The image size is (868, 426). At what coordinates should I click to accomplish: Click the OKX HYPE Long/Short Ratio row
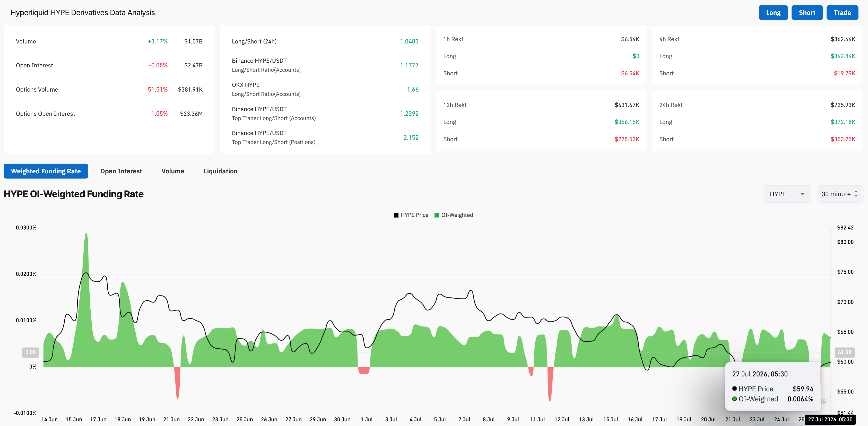tap(325, 90)
